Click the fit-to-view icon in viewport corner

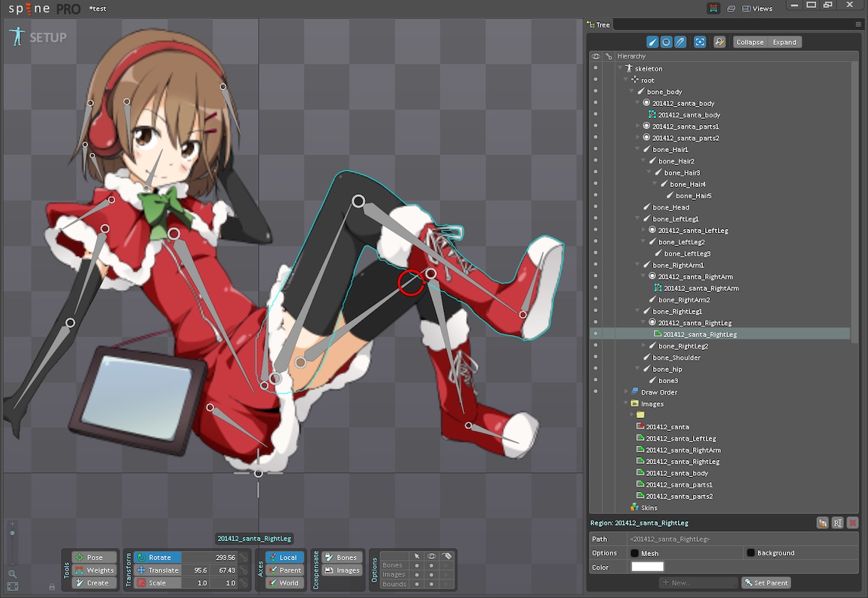point(13,587)
